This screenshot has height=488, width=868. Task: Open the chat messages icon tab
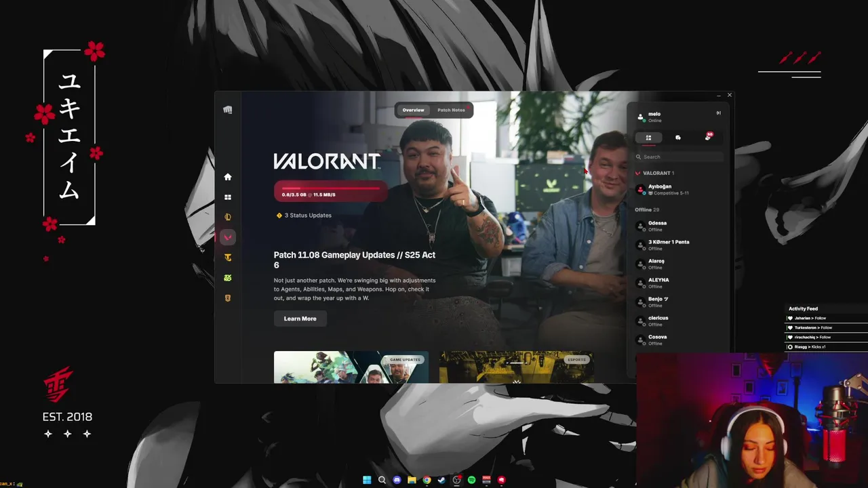[678, 138]
